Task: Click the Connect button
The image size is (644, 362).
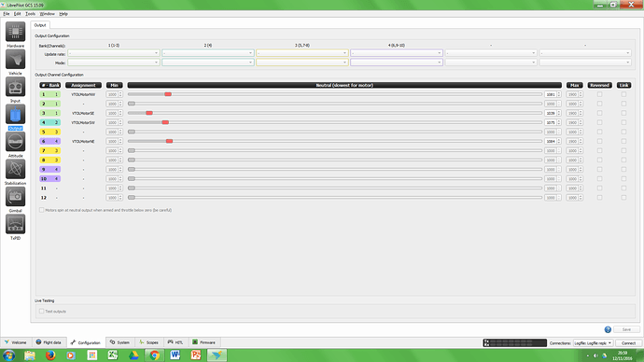Action: [628, 342]
